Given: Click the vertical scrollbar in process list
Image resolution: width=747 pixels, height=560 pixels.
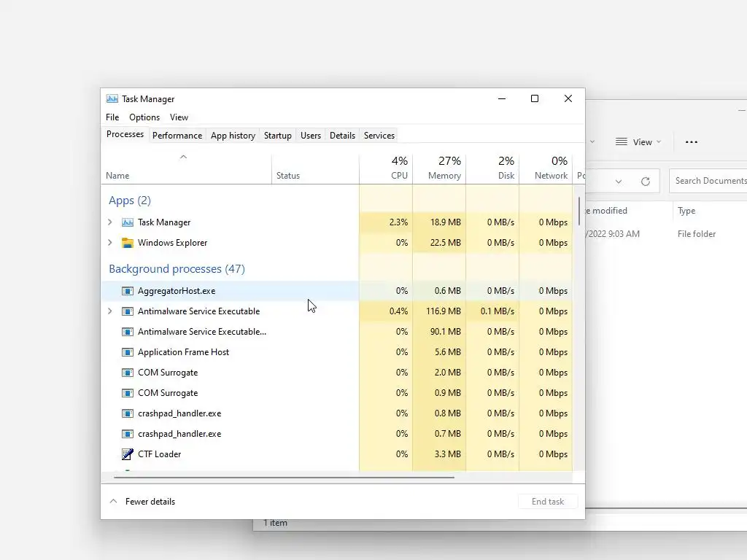Looking at the screenshot, I should pyautogui.click(x=579, y=211).
